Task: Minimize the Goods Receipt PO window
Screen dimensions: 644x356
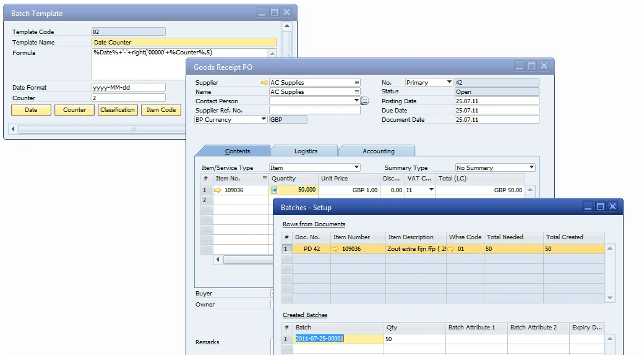Action: pyautogui.click(x=519, y=66)
